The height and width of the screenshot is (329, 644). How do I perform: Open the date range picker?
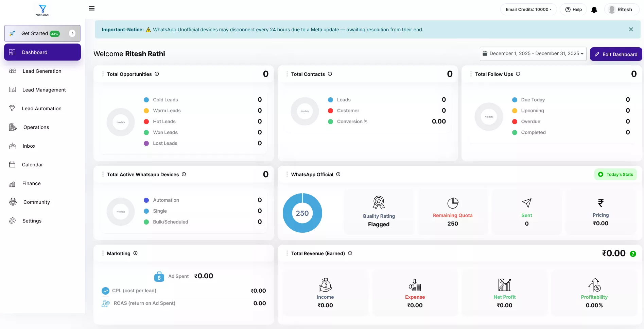(x=533, y=54)
